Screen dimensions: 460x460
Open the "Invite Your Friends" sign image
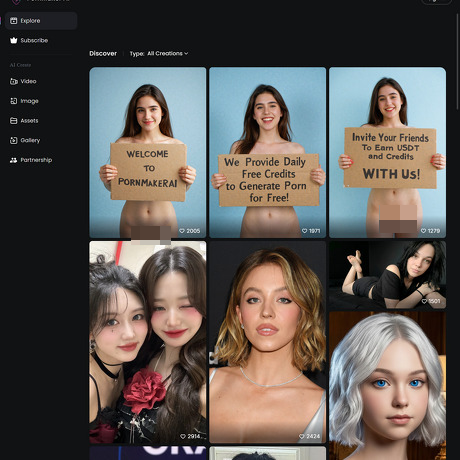[387, 153]
